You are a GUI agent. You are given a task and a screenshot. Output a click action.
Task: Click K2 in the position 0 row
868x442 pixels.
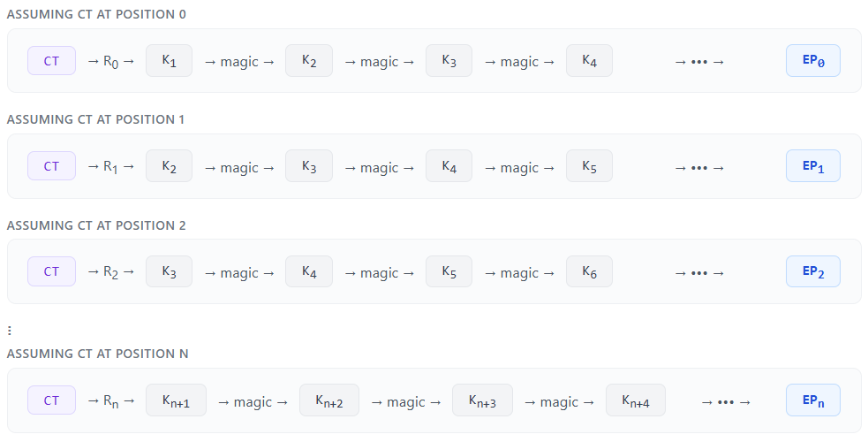coord(309,61)
